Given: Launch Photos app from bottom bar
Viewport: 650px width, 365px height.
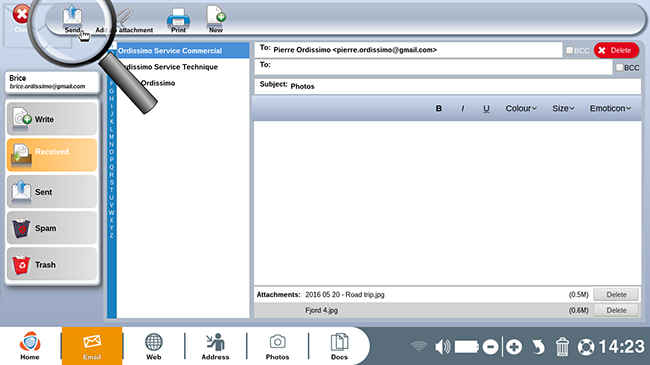Looking at the screenshot, I should (x=277, y=346).
